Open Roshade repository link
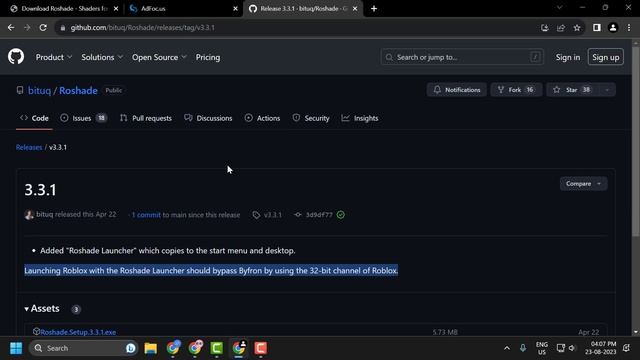The image size is (640, 360). coord(78,91)
